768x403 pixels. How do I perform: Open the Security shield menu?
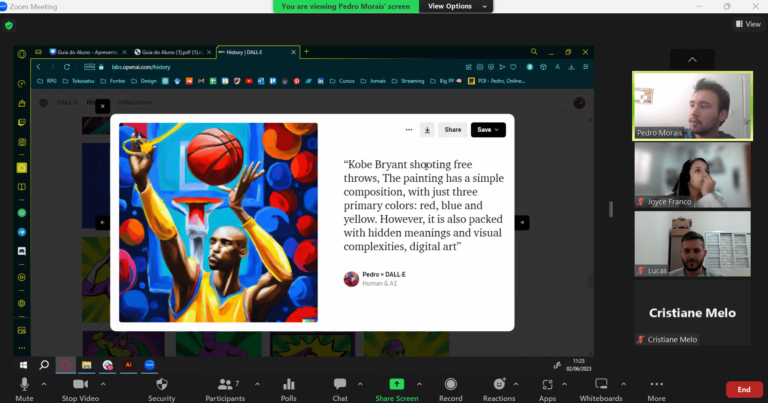162,390
